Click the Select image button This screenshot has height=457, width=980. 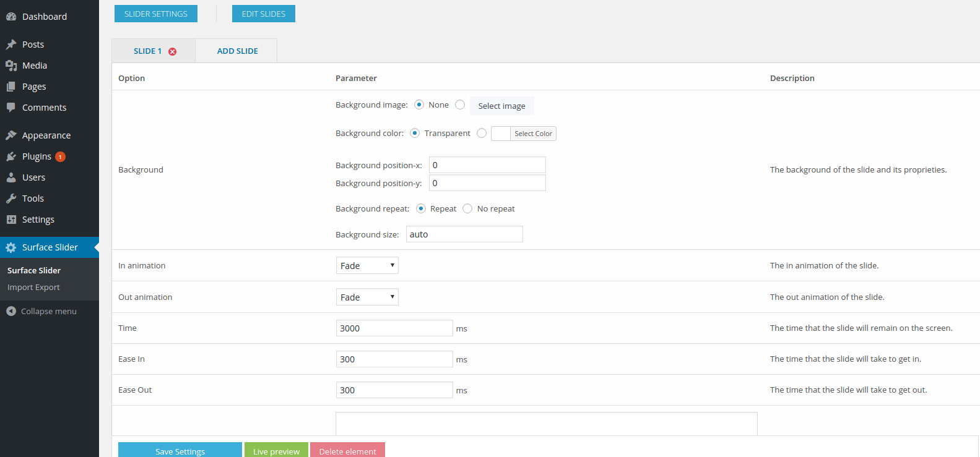(501, 106)
